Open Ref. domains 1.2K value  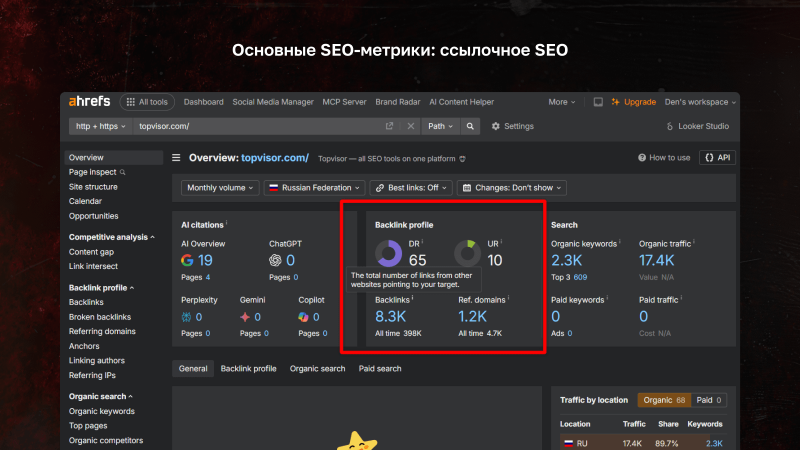[472, 317]
